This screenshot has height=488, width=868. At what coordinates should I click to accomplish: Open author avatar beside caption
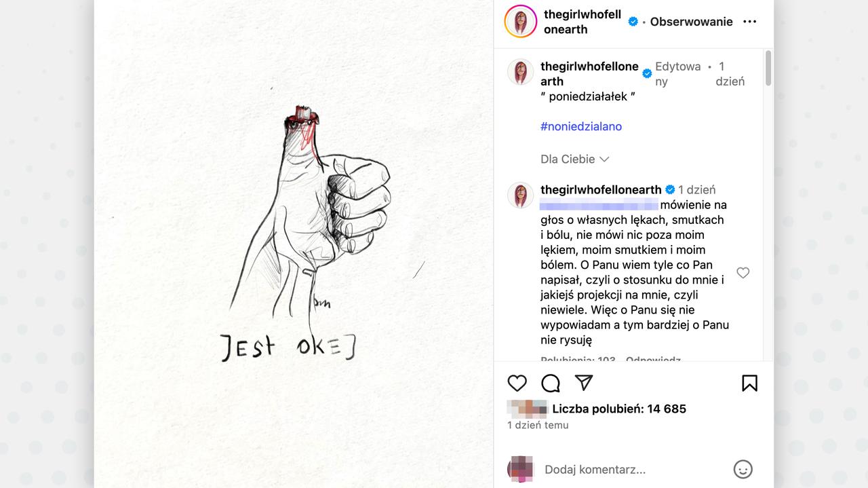[521, 72]
